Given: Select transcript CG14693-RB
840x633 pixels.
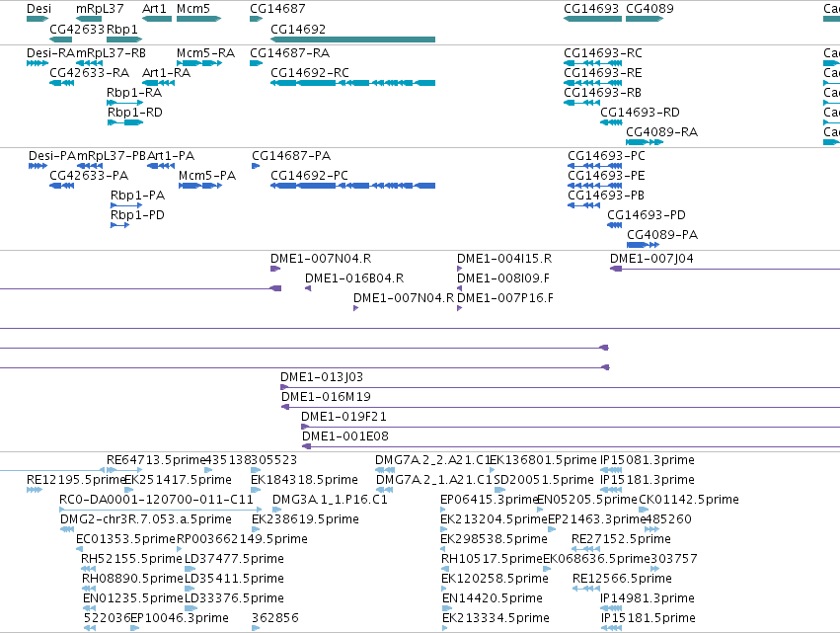Looking at the screenshot, I should tap(581, 103).
